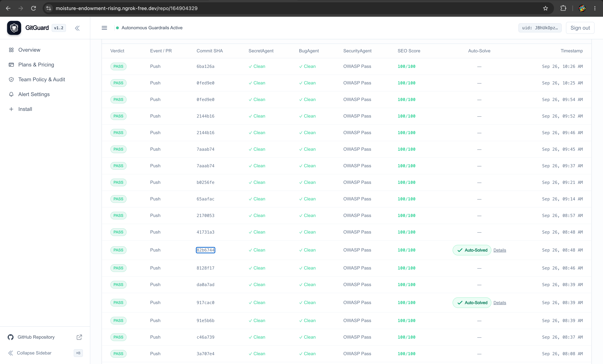603x364 pixels.
Task: Click the SEO Score column header
Action: [409, 51]
